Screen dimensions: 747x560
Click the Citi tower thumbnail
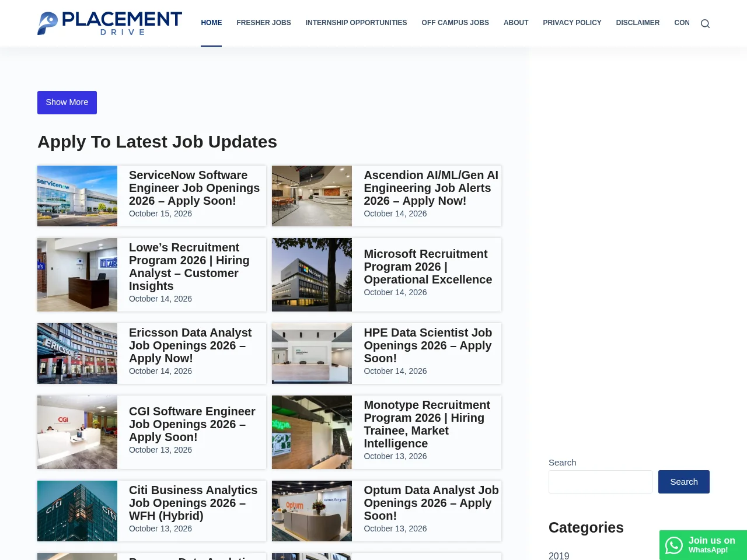77,511
